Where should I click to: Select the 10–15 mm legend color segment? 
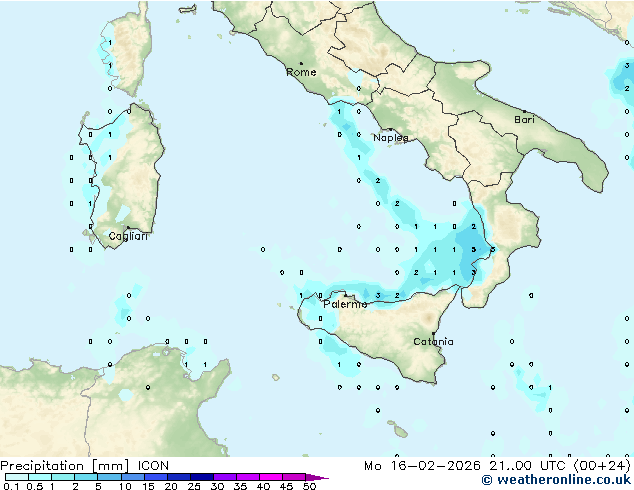[133, 477]
